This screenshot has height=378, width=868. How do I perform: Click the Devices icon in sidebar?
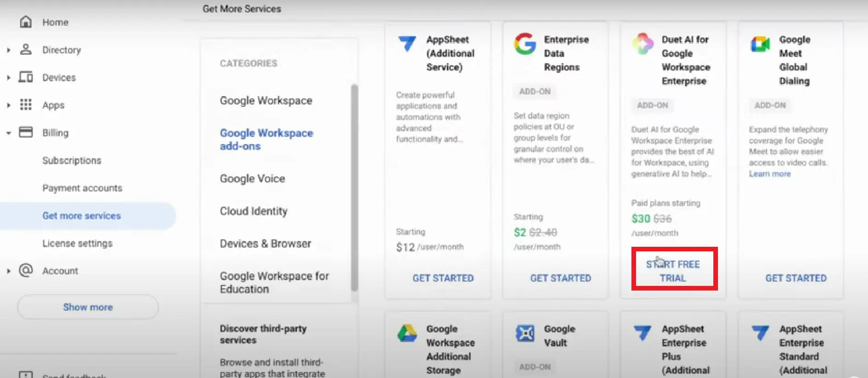(x=26, y=77)
